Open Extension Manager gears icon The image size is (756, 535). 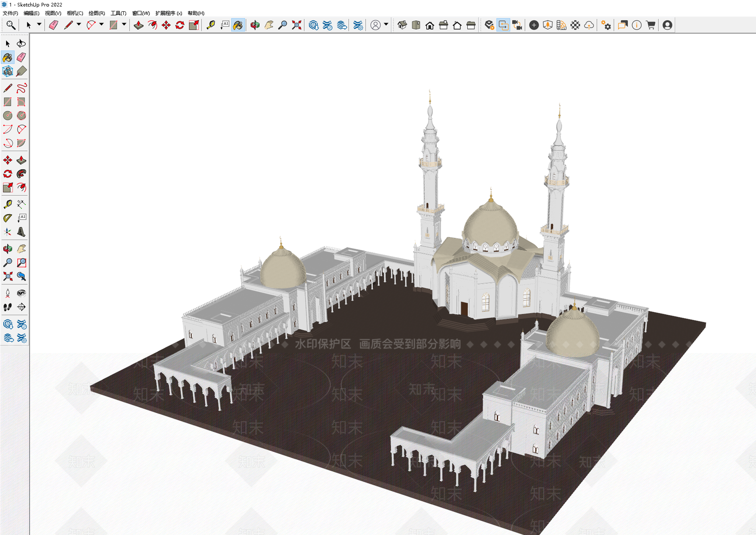606,25
